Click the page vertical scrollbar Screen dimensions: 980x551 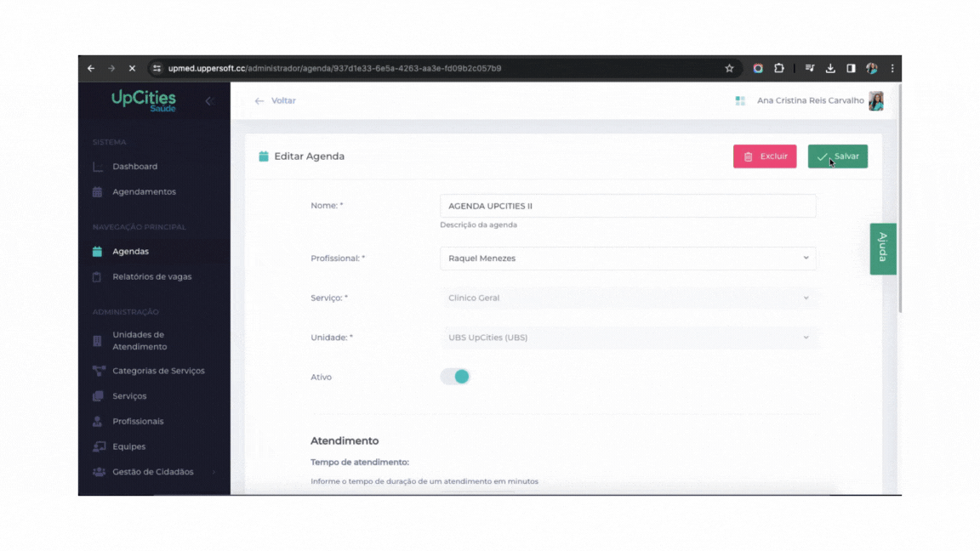click(899, 197)
